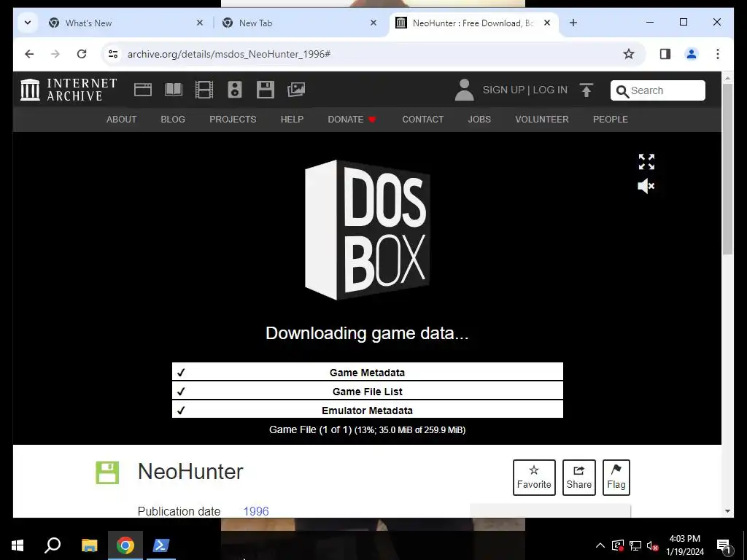The height and width of the screenshot is (560, 747).
Task: Open the DONATE menu item
Action: click(x=352, y=120)
